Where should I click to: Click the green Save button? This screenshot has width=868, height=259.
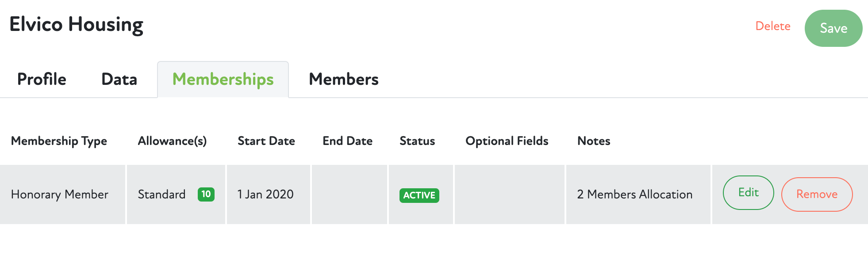pyautogui.click(x=833, y=28)
